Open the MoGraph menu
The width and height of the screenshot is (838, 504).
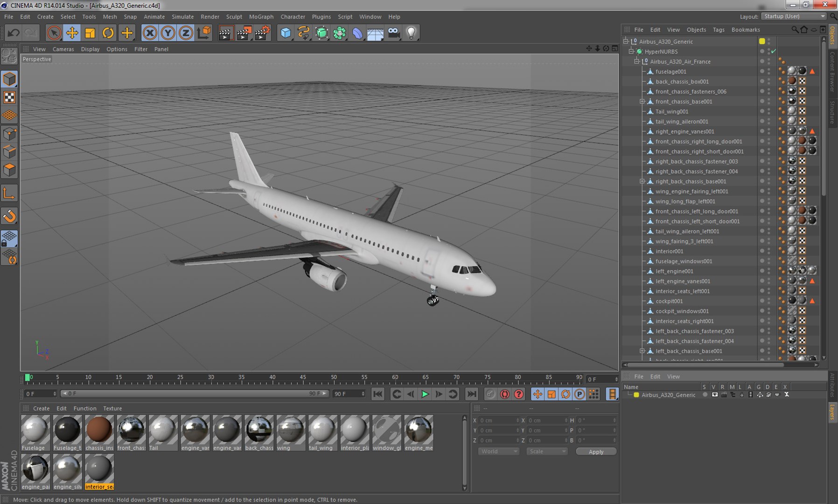(x=261, y=16)
